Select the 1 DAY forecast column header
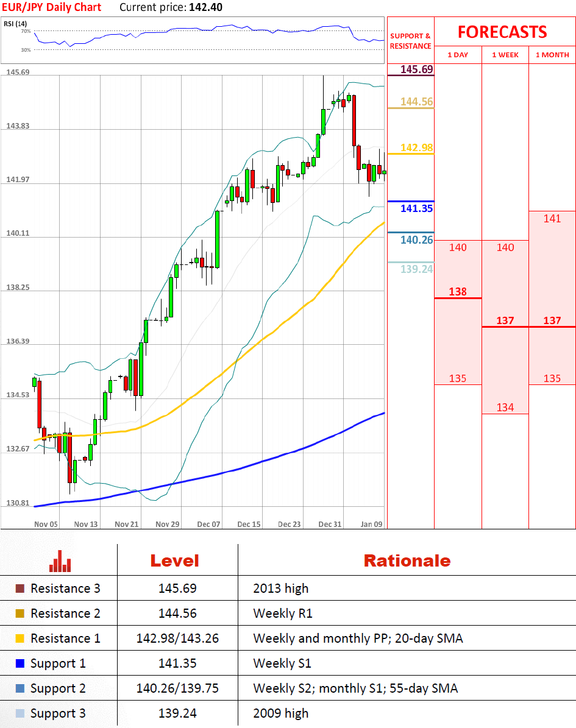Screen dimensions: 576x728 (x=458, y=55)
